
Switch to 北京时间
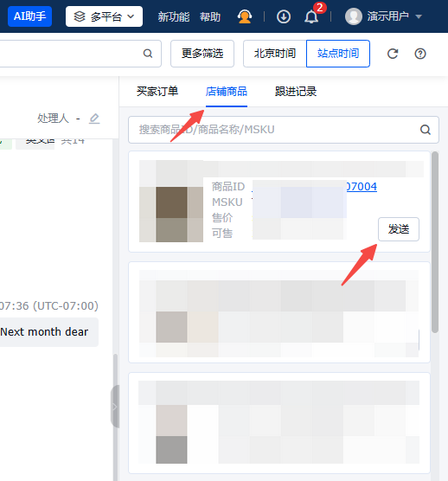(x=275, y=54)
